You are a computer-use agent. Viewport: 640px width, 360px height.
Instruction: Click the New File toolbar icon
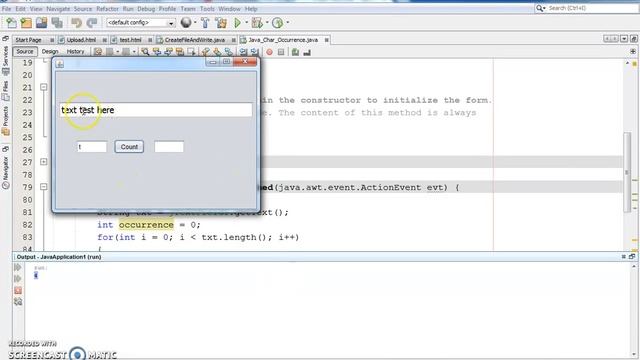(x=11, y=23)
